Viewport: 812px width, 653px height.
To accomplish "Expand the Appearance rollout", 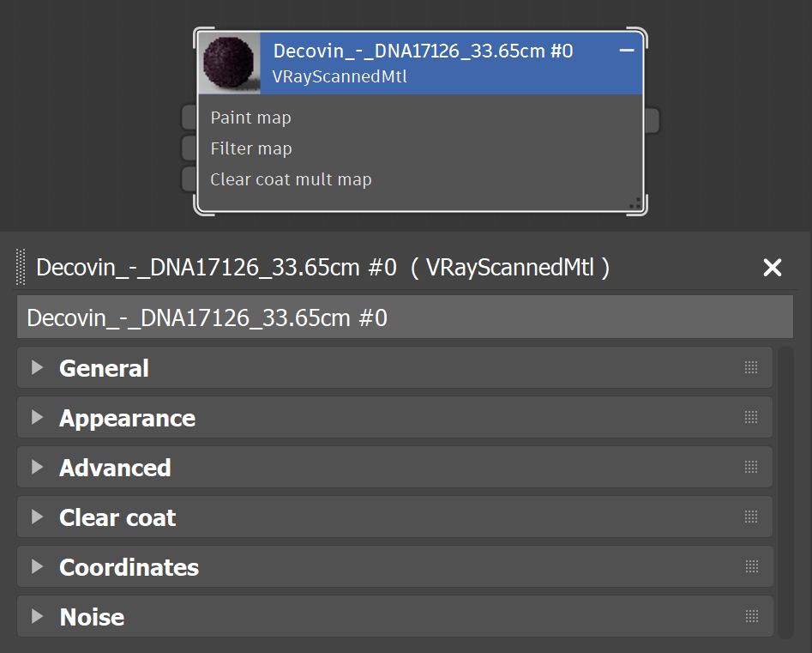I will point(37,417).
